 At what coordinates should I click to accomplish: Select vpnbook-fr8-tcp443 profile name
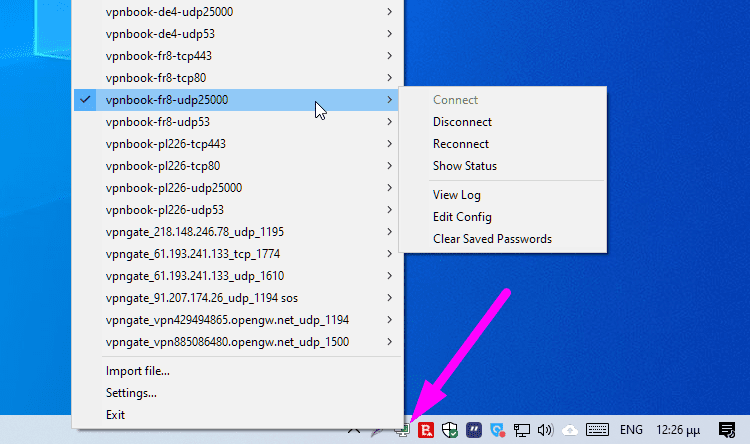coord(159,56)
